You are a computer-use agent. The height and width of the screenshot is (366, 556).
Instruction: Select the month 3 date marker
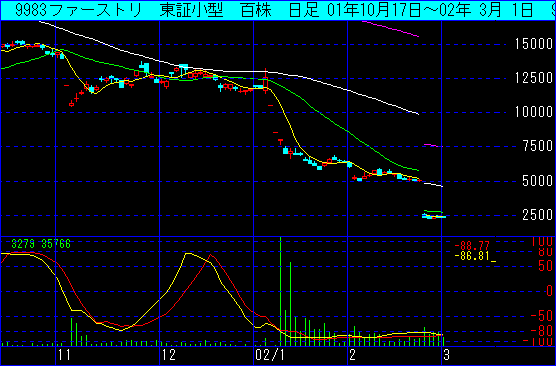coord(446,354)
